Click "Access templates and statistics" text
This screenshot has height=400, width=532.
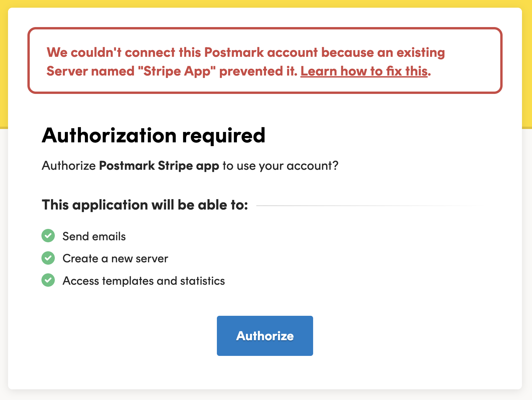click(144, 281)
